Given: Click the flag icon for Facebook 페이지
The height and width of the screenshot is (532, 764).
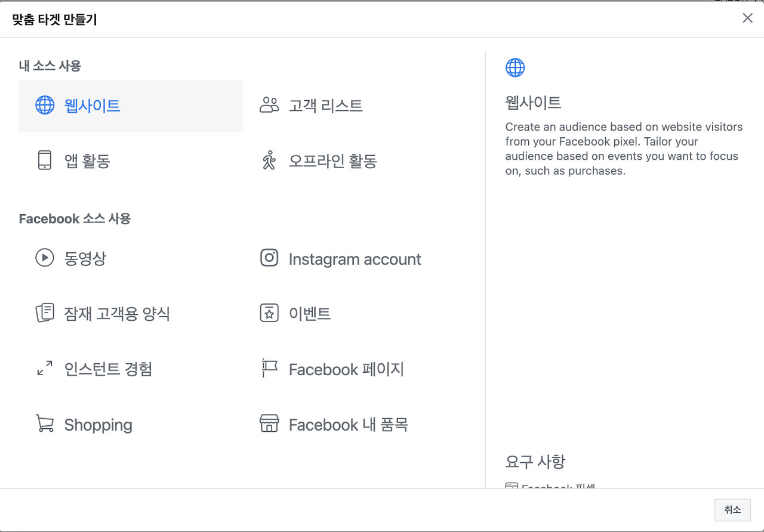Looking at the screenshot, I should (x=269, y=369).
